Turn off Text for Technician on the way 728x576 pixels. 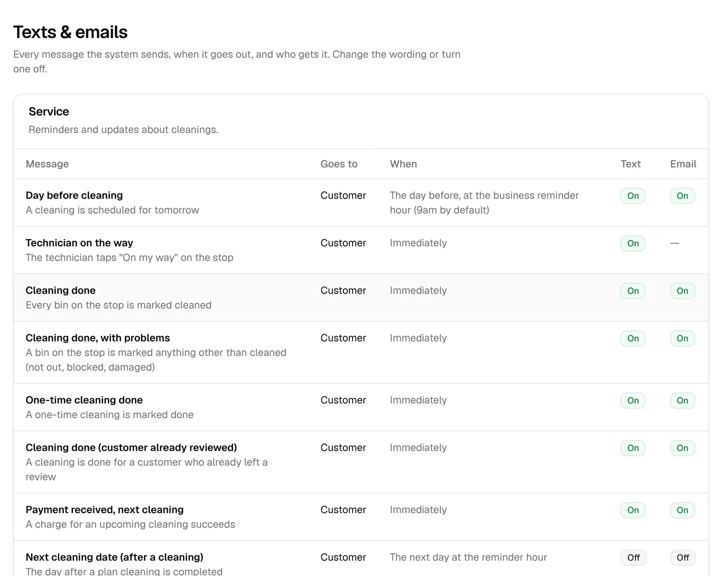click(633, 243)
